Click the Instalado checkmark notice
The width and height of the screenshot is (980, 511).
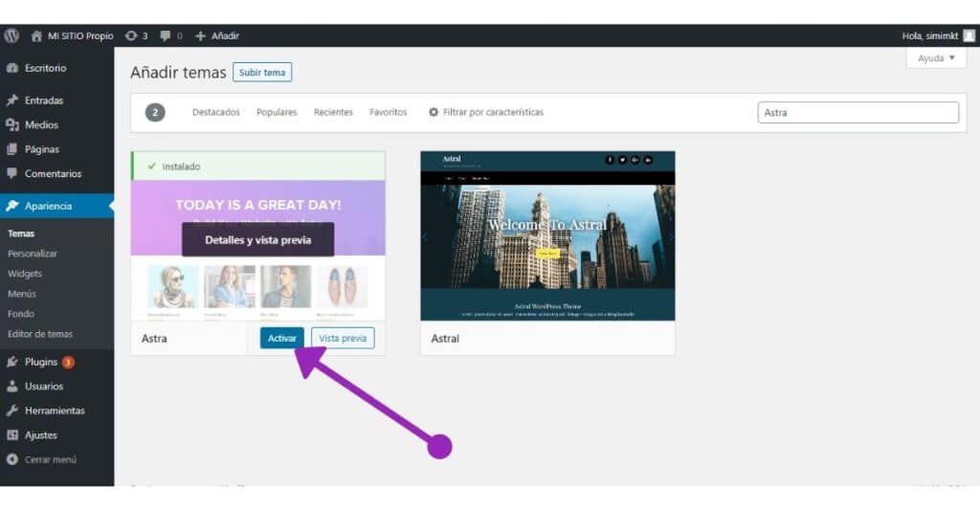pyautogui.click(x=258, y=167)
